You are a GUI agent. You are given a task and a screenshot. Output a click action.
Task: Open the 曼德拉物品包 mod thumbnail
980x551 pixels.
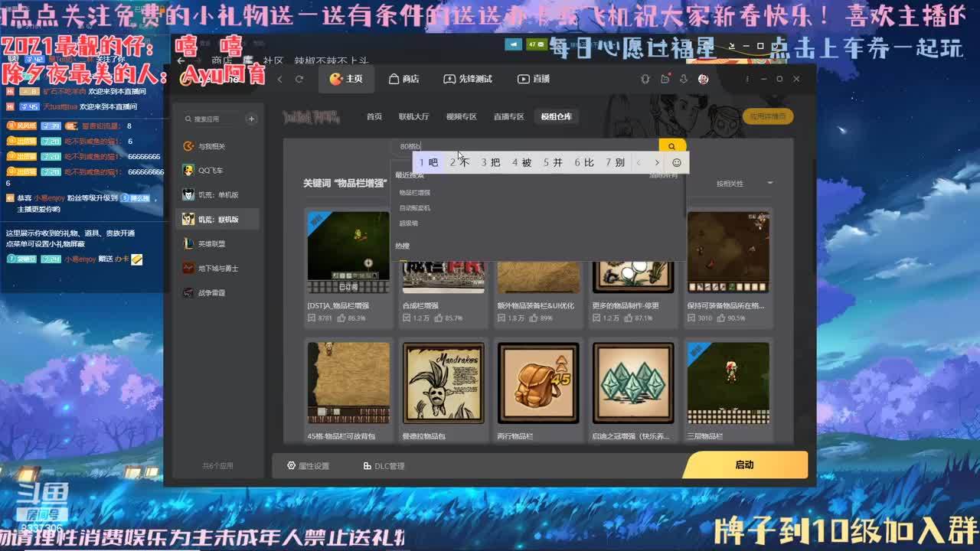(443, 383)
